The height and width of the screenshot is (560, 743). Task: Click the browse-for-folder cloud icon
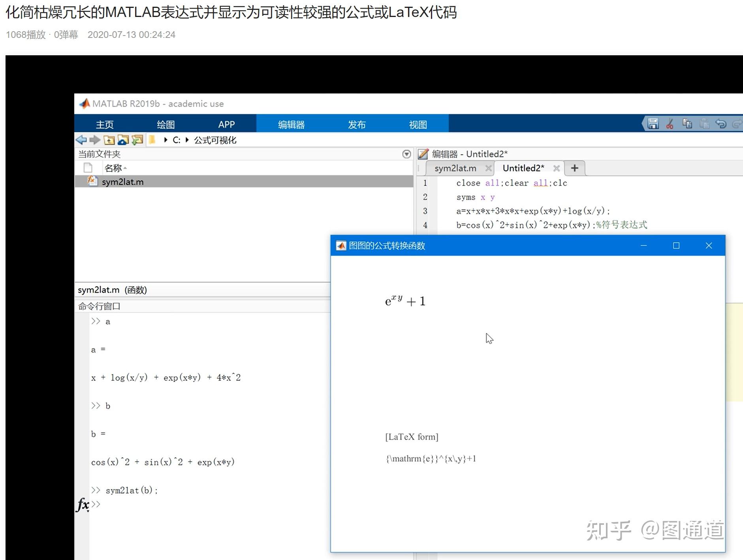coord(122,140)
